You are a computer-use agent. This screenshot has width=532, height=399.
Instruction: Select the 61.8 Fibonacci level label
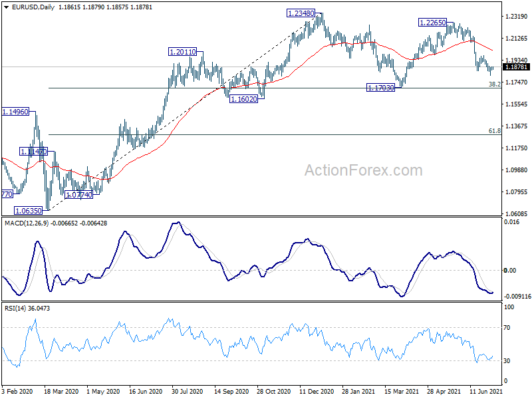pyautogui.click(x=494, y=131)
